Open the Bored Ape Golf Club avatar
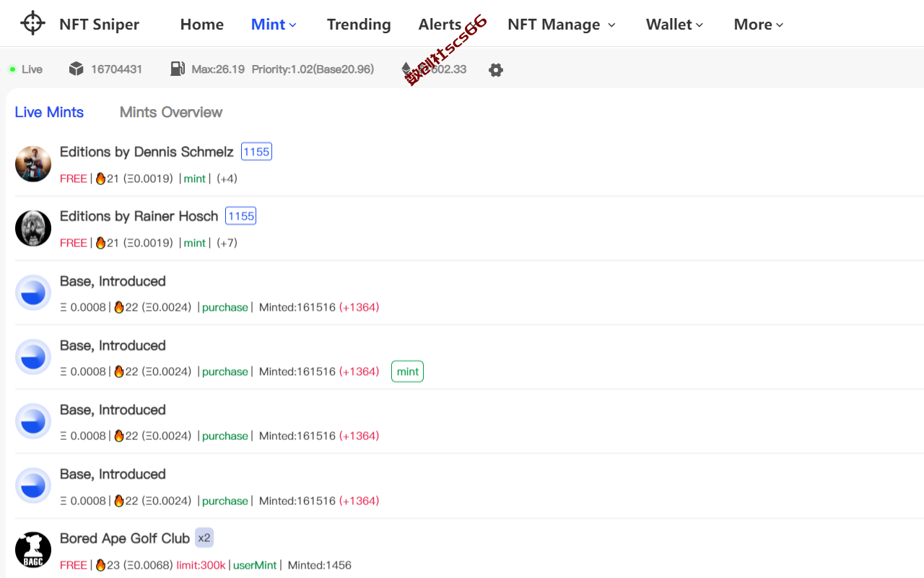Screen dimensions: 924x578 click(x=33, y=551)
